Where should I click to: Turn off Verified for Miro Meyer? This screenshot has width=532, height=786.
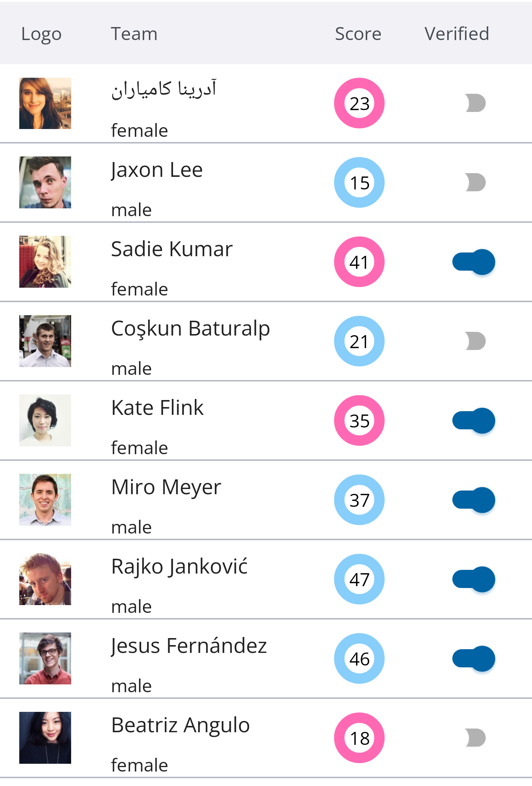pyautogui.click(x=474, y=500)
